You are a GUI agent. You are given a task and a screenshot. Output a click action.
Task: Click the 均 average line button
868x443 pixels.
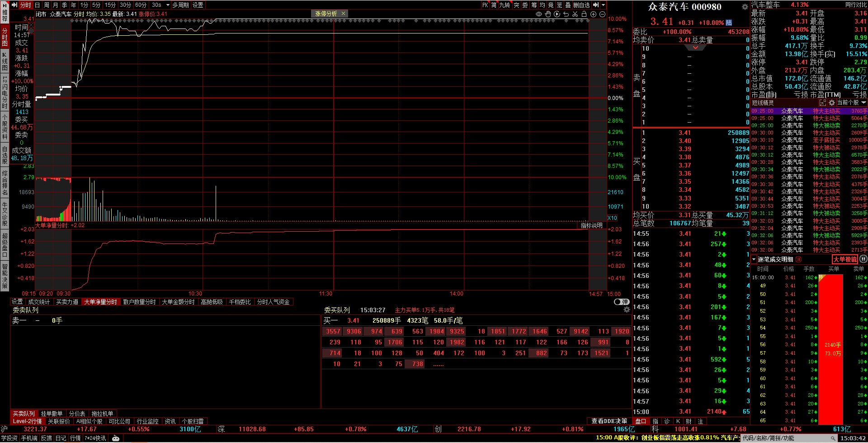[542, 5]
